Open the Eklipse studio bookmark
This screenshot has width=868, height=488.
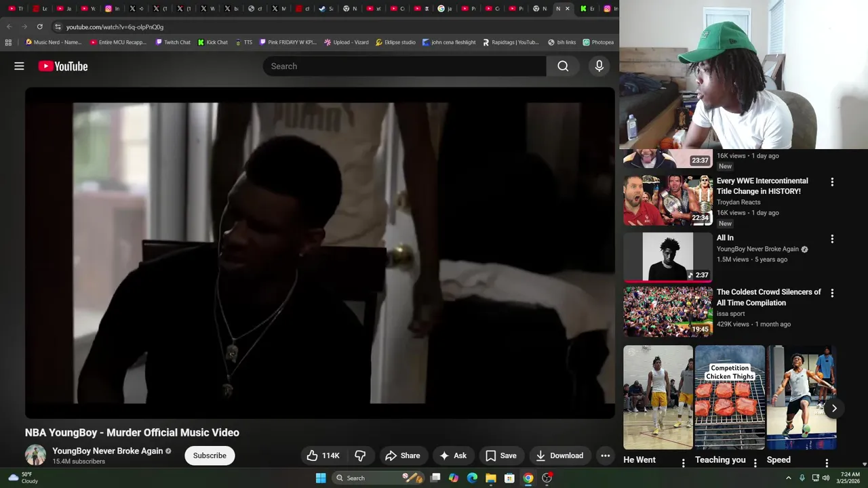click(395, 42)
